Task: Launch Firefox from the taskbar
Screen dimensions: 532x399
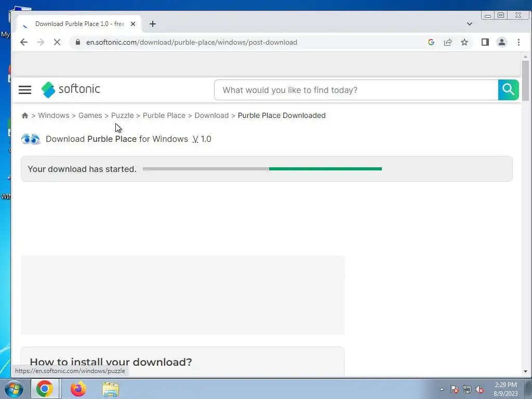Action: pos(78,389)
